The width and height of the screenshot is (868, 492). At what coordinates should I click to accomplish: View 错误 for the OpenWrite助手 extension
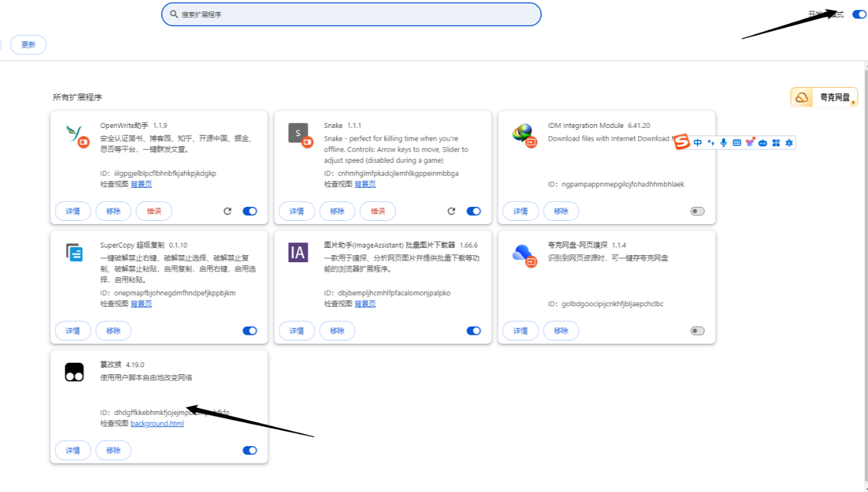tap(154, 211)
